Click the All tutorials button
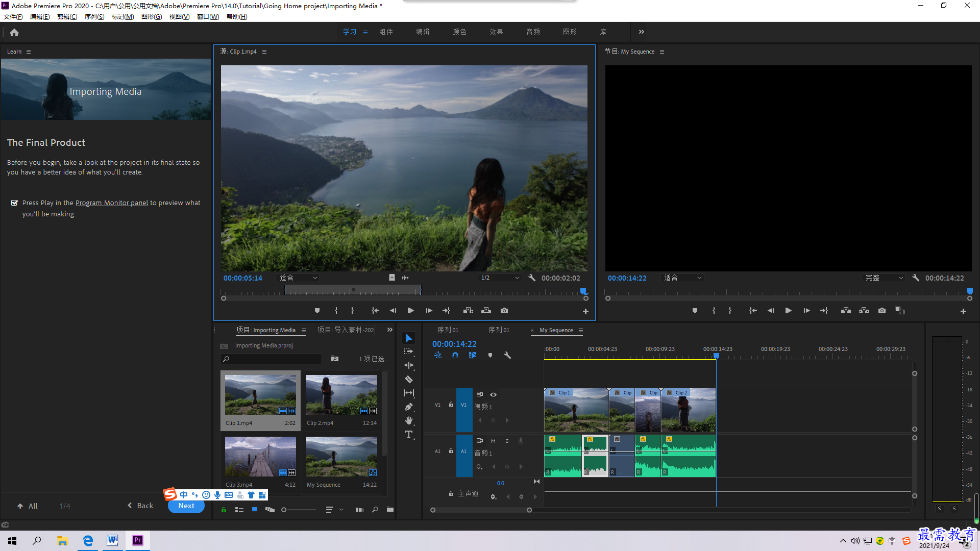 28,506
